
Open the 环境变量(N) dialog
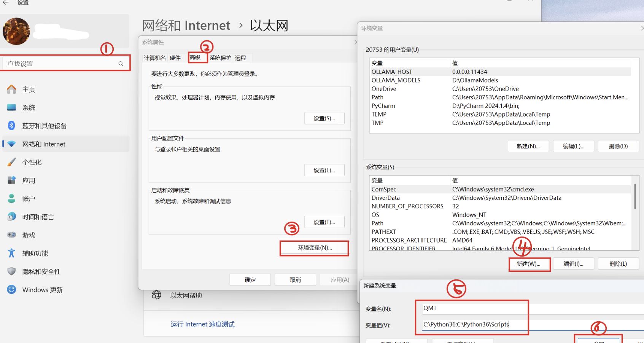(x=314, y=248)
